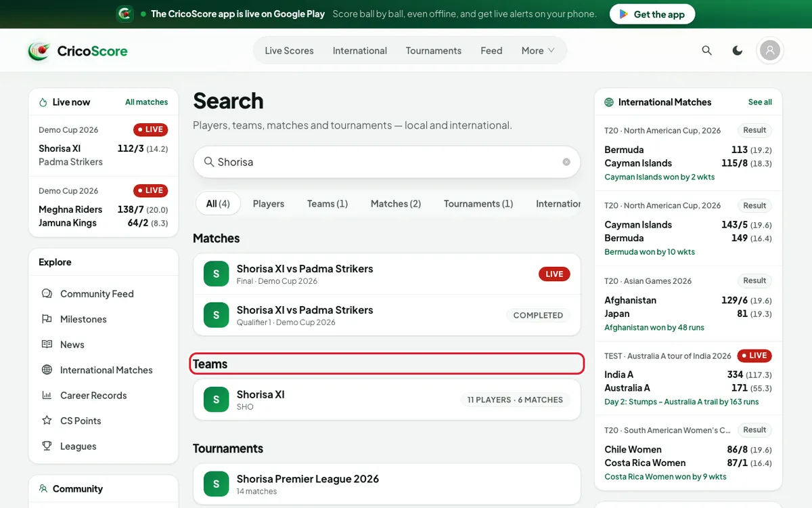Open live Shorisa XI 112/3 sidebar match
Screen dimensions: 812x508
pyautogui.click(x=104, y=146)
